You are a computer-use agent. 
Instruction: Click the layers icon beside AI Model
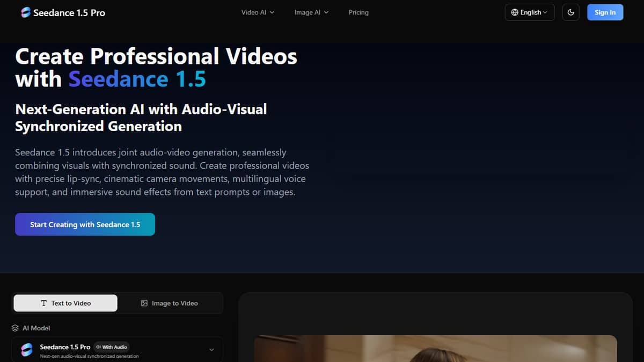(15, 328)
